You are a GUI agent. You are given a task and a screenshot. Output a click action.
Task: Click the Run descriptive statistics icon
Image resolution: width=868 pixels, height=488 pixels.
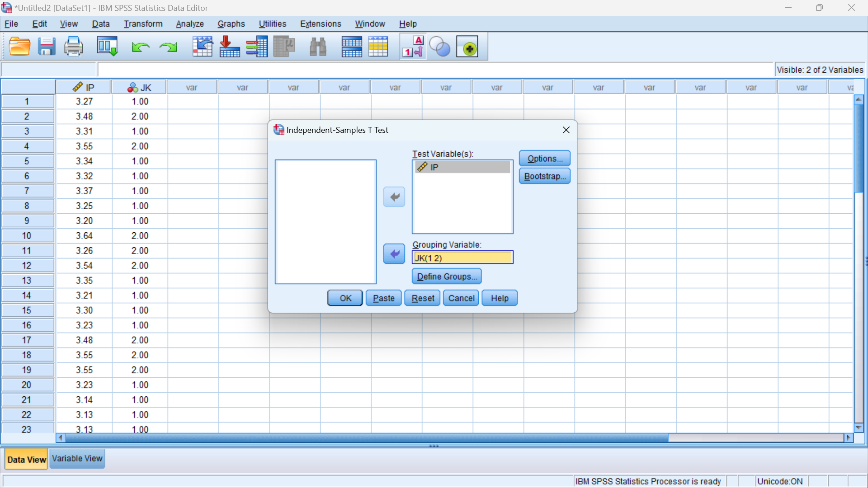[x=284, y=47]
